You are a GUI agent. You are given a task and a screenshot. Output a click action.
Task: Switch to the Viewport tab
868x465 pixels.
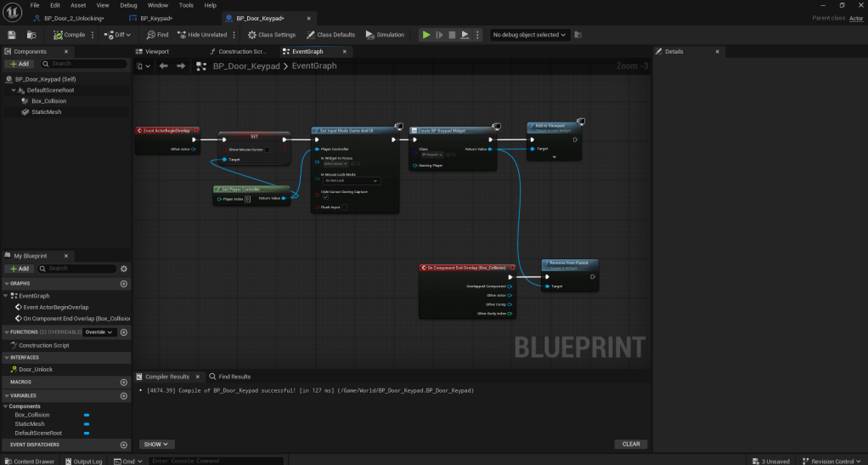157,52
